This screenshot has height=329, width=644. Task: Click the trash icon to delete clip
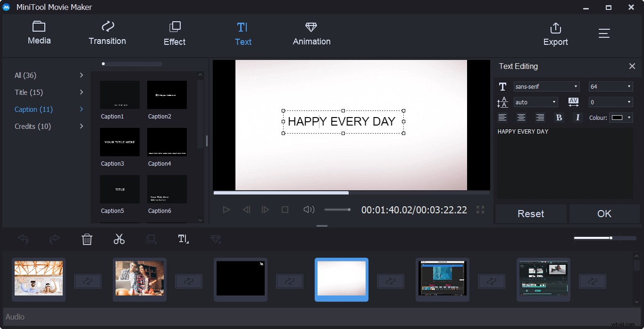tap(87, 239)
